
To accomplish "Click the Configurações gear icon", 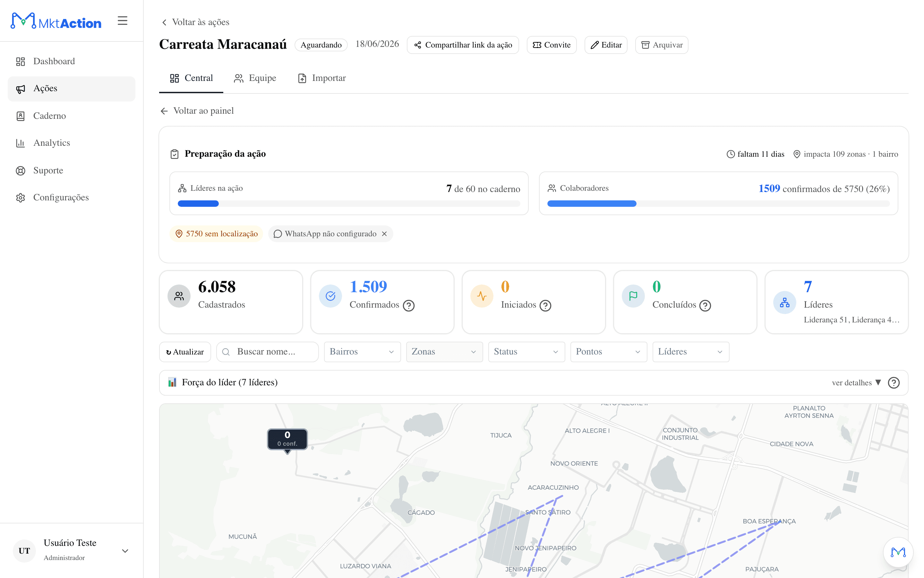I will (x=21, y=198).
